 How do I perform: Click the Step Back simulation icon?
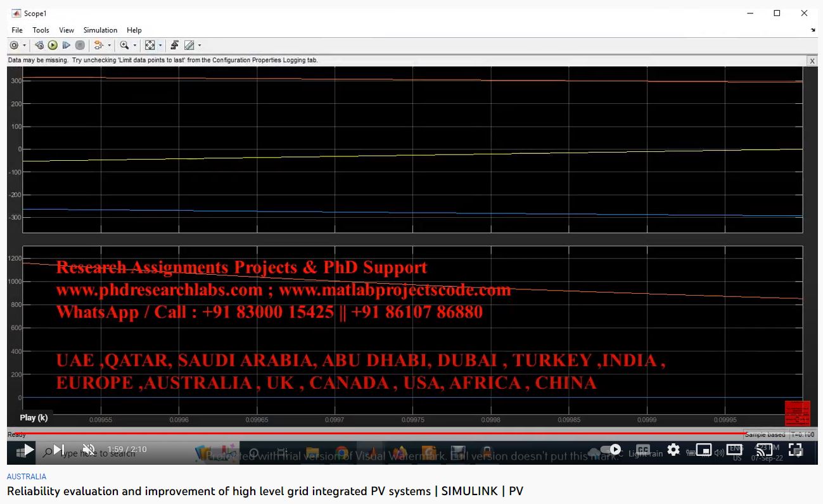39,46
